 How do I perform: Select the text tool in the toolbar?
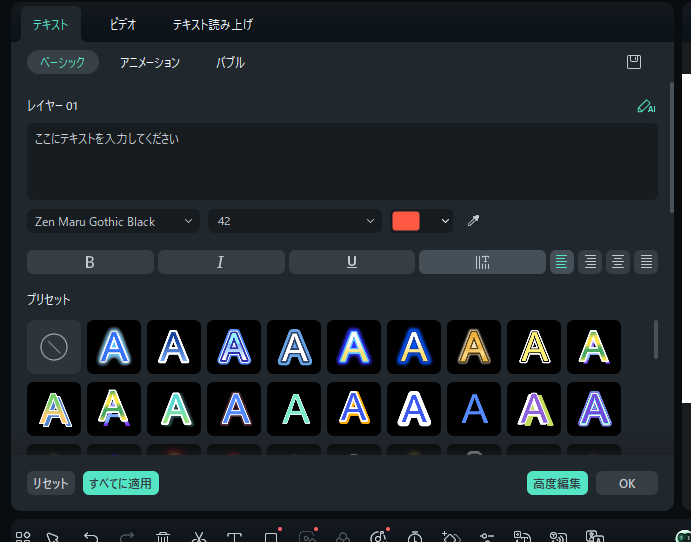[234, 536]
